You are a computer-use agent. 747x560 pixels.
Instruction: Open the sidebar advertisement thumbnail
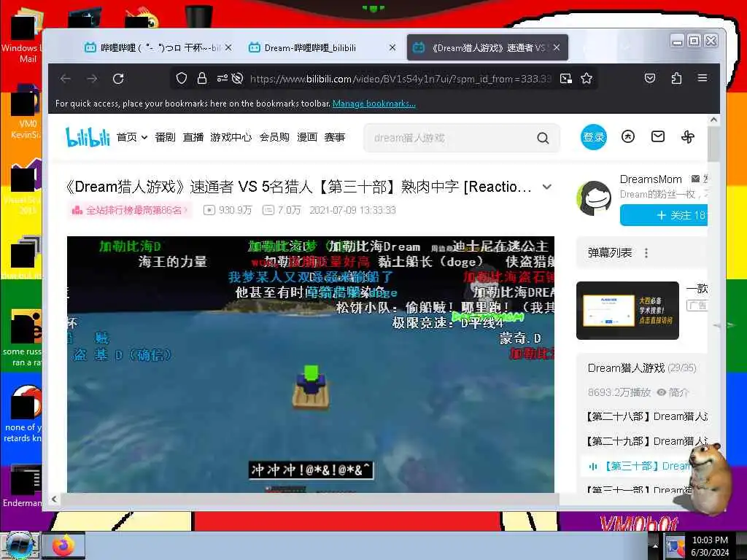tap(627, 311)
